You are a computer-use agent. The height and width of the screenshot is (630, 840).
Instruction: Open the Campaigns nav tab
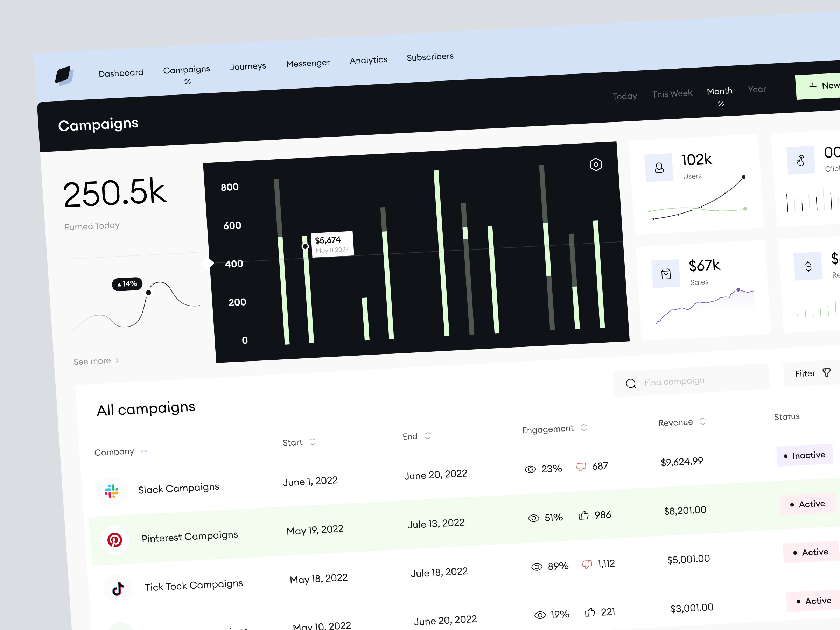(x=187, y=70)
